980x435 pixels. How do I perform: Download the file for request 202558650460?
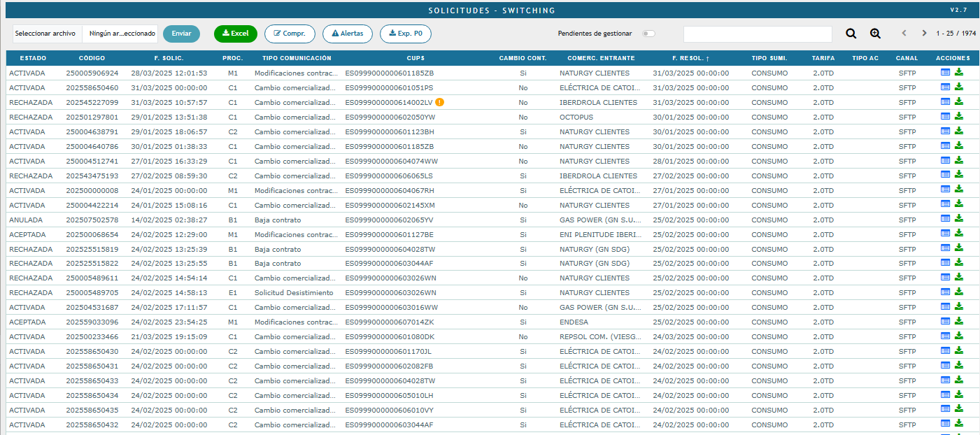pyautogui.click(x=959, y=87)
